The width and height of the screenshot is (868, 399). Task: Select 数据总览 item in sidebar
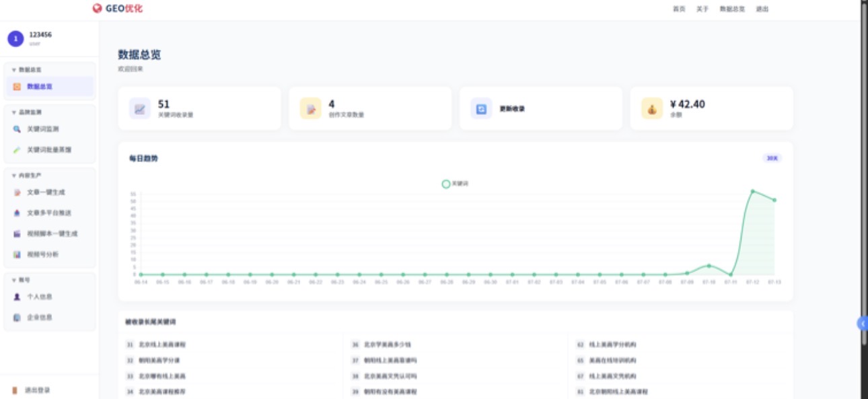[49, 86]
